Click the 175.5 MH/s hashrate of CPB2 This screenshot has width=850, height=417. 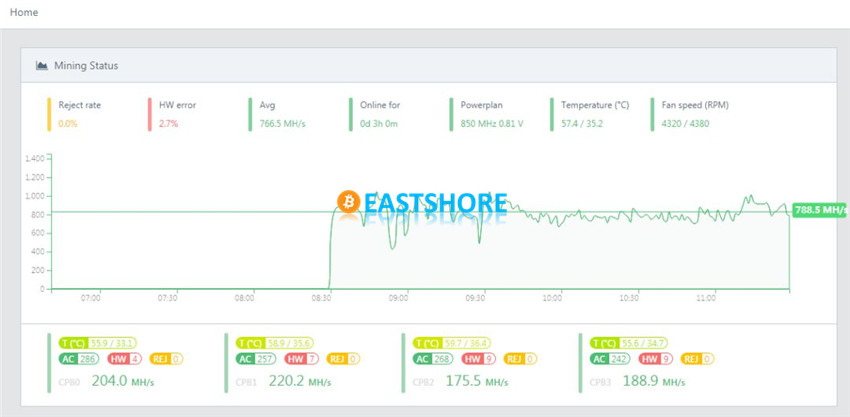pyautogui.click(x=477, y=381)
